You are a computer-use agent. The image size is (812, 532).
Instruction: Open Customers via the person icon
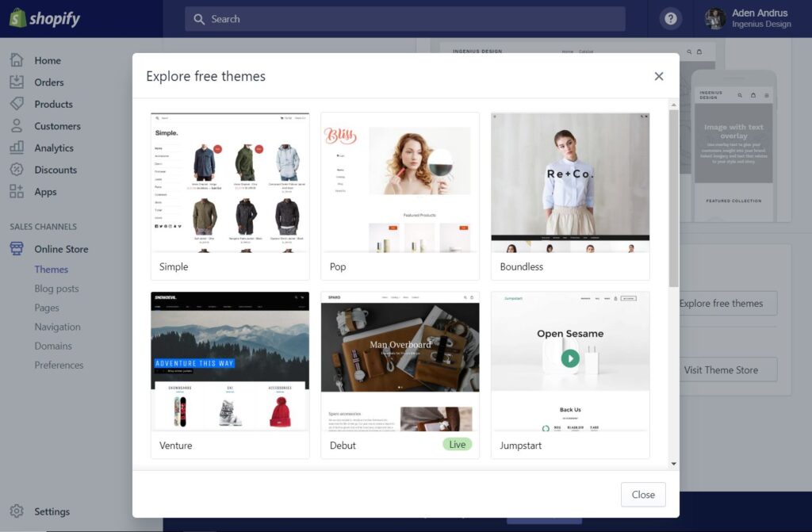[x=17, y=126]
